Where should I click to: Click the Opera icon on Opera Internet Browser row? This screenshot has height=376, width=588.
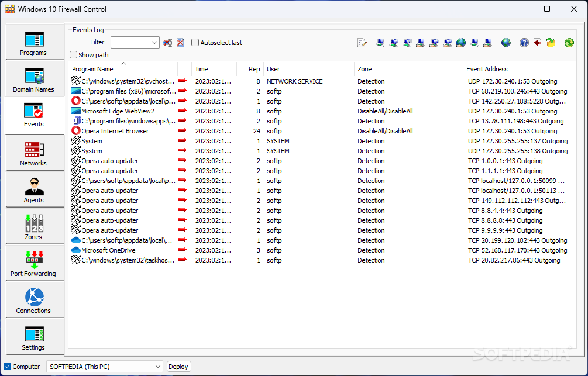coord(76,131)
